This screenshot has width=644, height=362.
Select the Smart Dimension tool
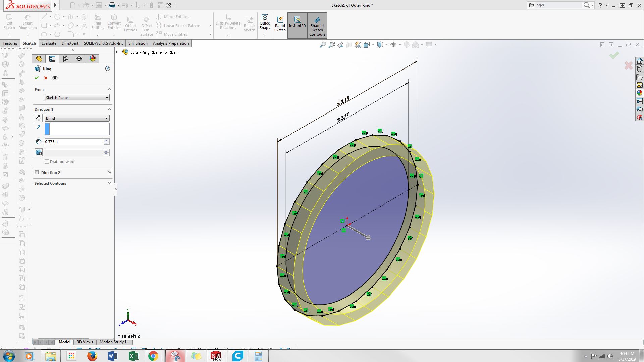tap(28, 22)
